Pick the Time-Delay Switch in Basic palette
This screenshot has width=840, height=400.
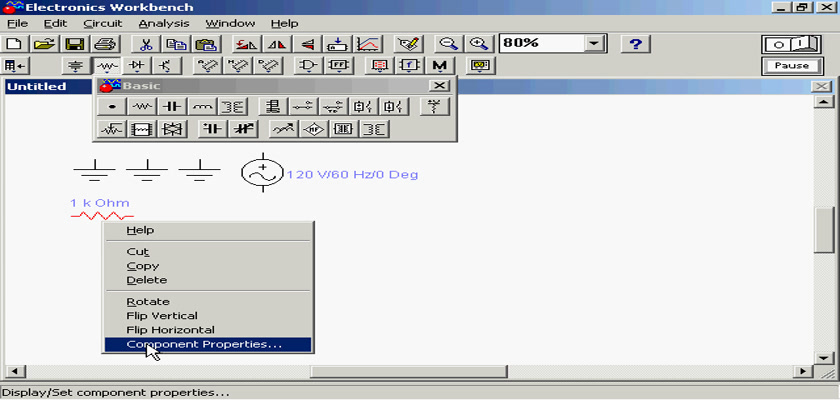[334, 107]
